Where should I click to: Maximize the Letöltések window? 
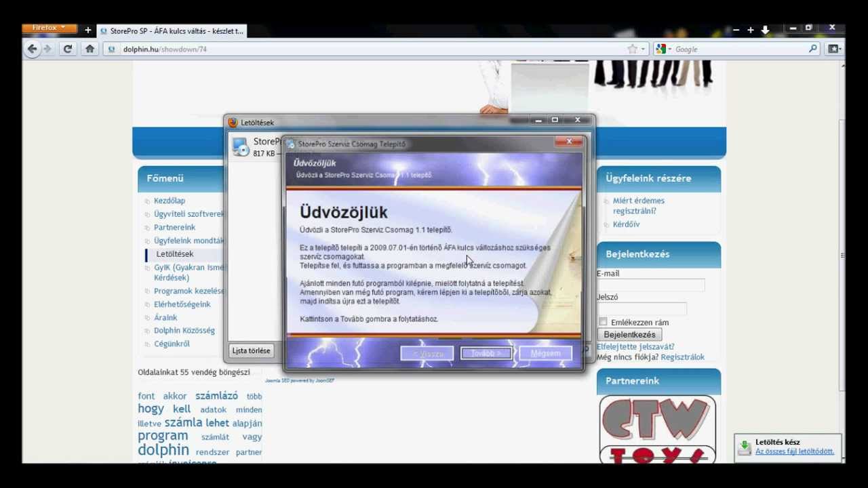click(x=555, y=120)
